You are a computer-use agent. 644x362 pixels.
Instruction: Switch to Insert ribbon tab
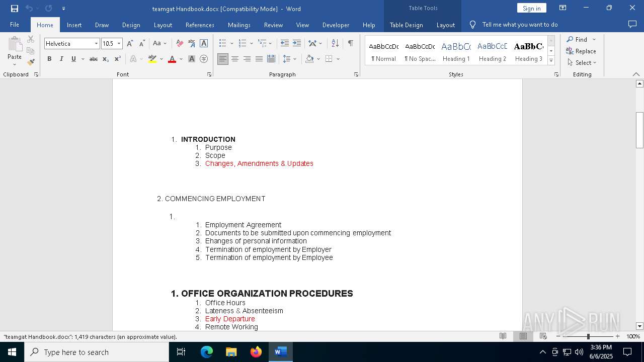point(74,25)
